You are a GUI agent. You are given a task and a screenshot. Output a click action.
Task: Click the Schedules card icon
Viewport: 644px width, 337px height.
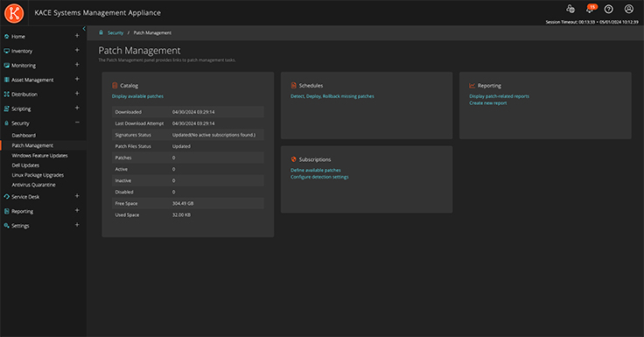294,86
